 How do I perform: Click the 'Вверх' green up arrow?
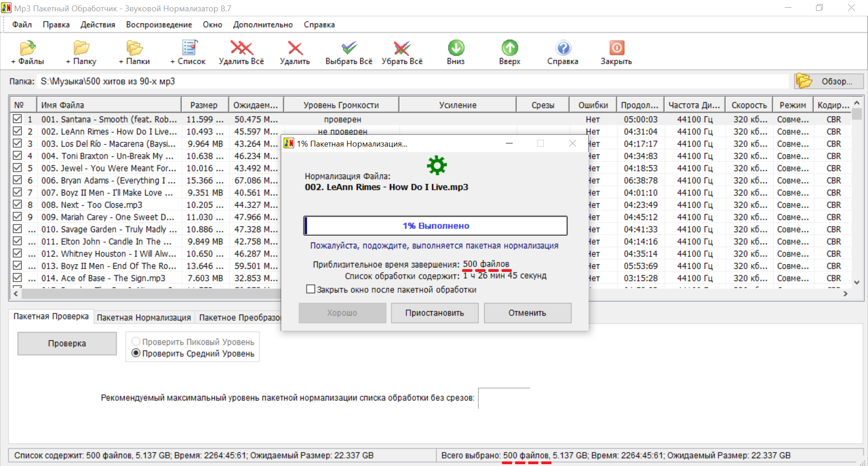click(509, 48)
